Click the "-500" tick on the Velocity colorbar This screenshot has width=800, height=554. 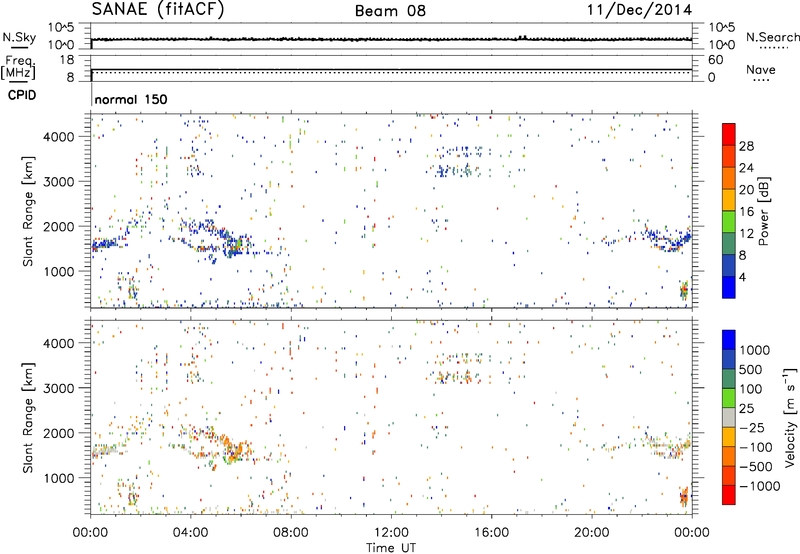pos(756,467)
